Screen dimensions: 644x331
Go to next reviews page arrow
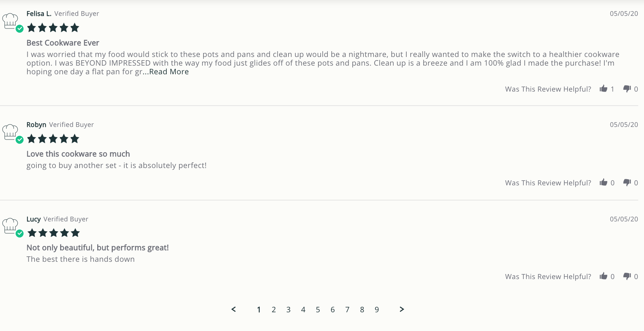tap(402, 309)
